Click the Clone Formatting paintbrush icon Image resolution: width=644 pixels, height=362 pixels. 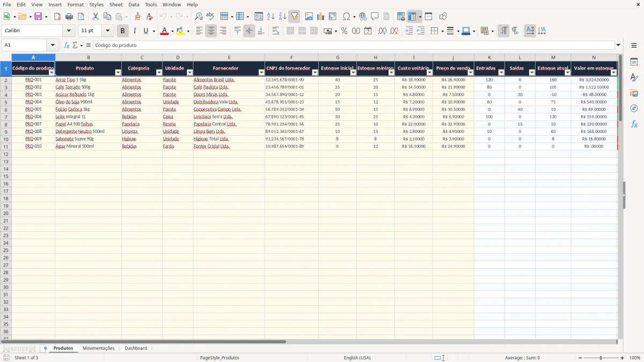137,17
